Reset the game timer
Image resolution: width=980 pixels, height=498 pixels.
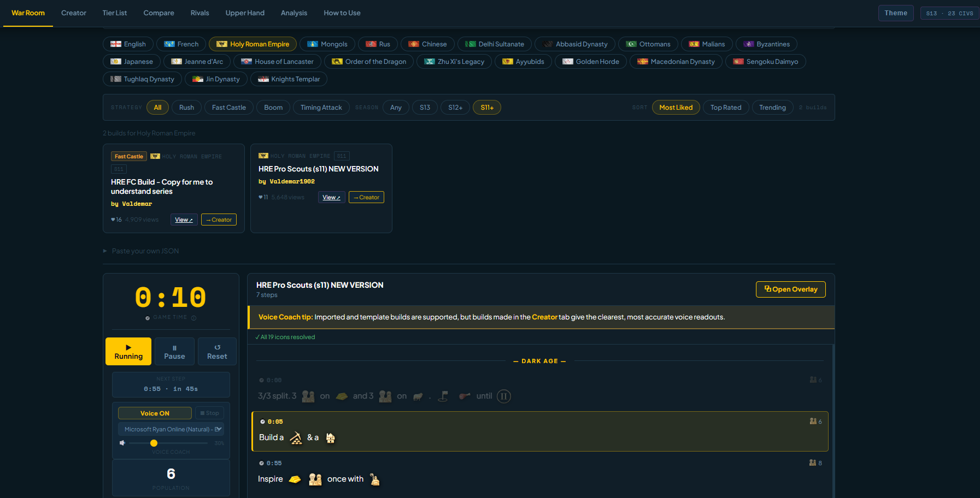coord(217,351)
